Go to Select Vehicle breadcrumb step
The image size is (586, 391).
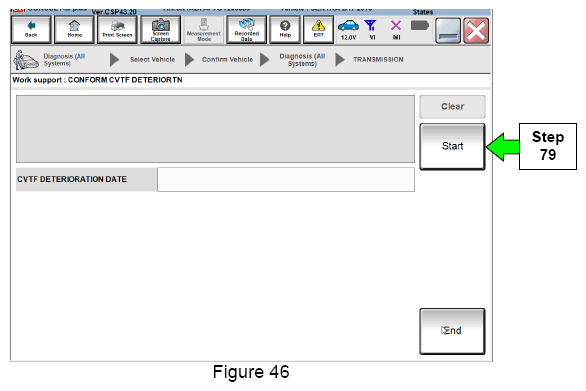(x=152, y=60)
